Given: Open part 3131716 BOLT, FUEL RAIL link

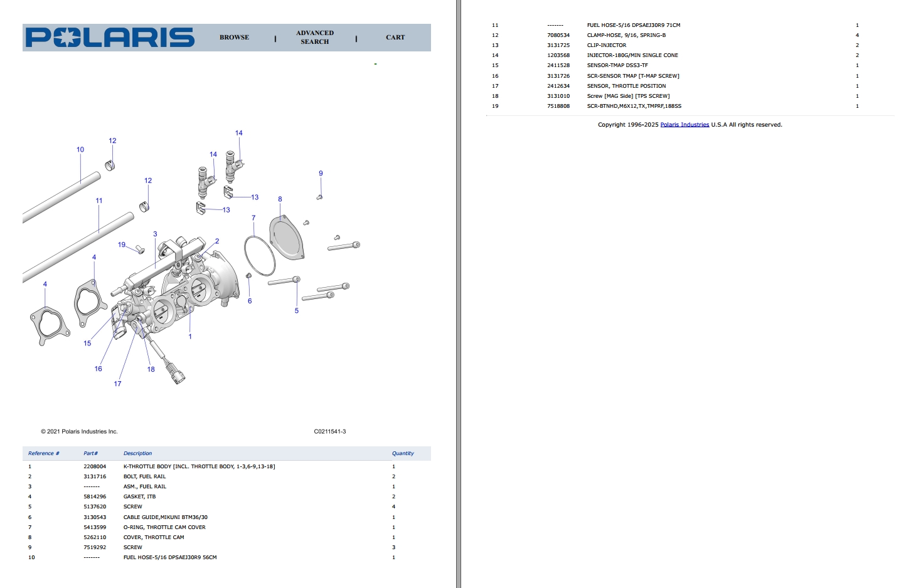Looking at the screenshot, I should (x=93, y=476).
